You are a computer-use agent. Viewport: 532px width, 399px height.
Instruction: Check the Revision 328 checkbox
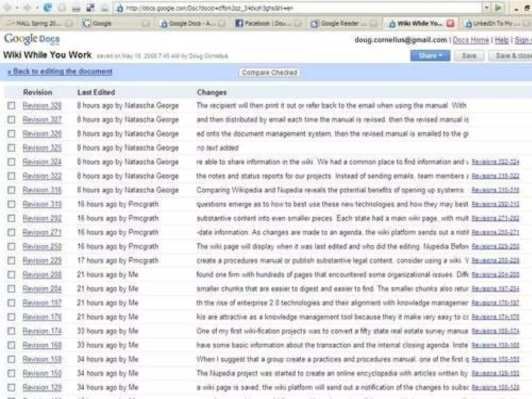(11, 106)
